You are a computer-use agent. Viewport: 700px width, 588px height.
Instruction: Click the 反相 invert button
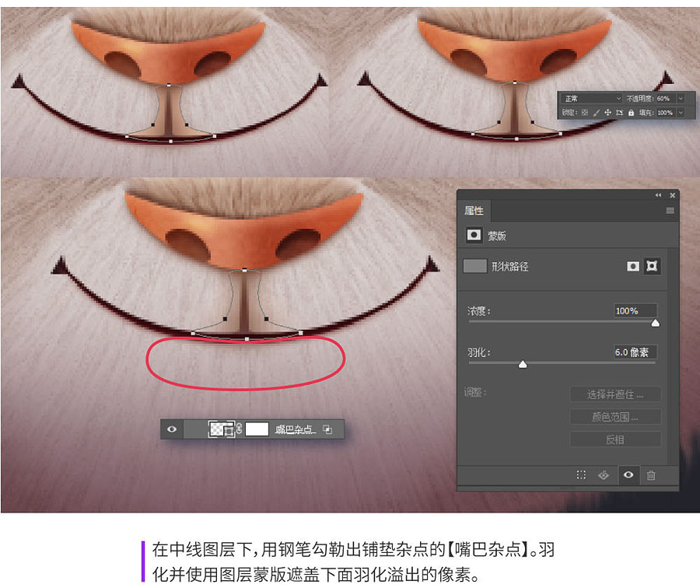tap(615, 439)
